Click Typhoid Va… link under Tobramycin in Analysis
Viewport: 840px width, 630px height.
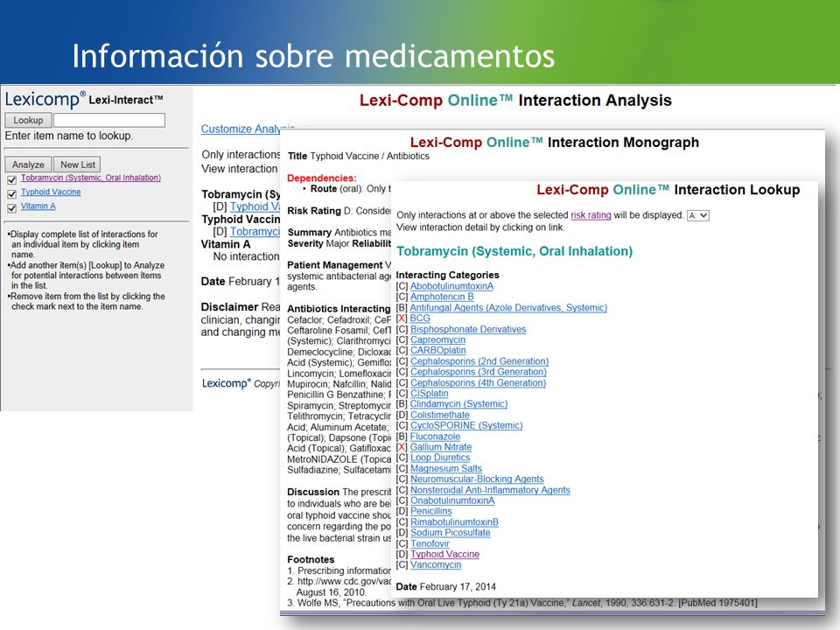click(x=255, y=206)
